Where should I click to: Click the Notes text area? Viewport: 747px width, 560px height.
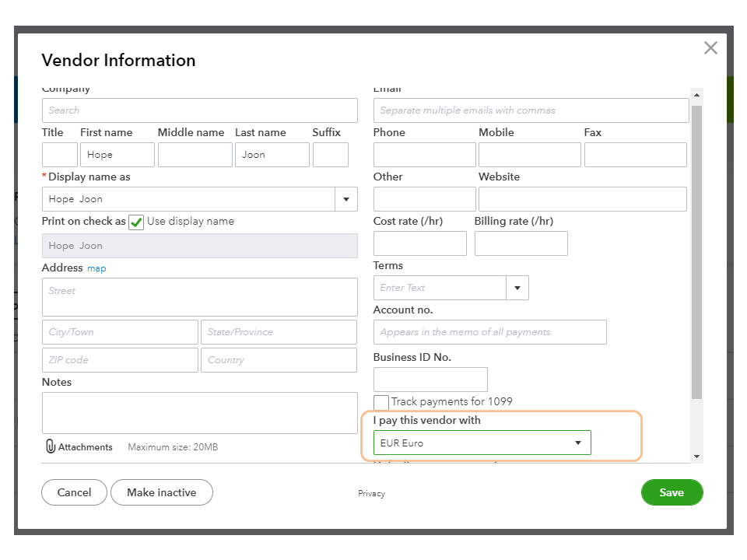200,413
